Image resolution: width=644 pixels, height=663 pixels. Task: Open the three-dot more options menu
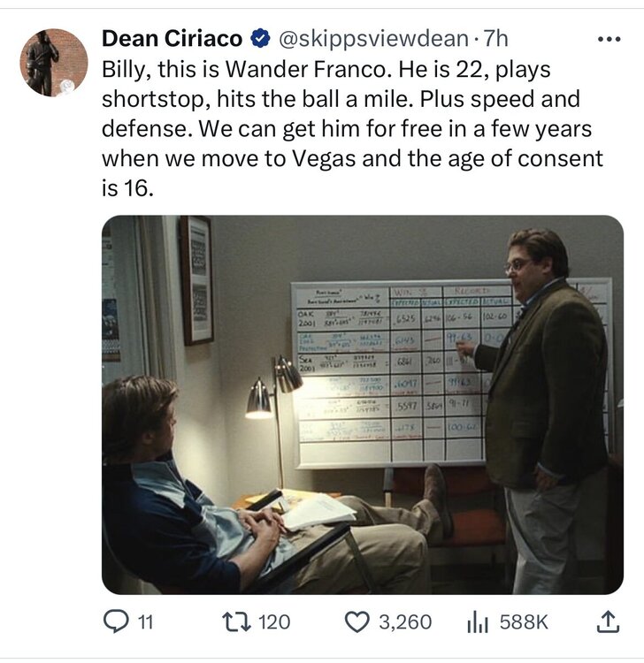pos(610,40)
